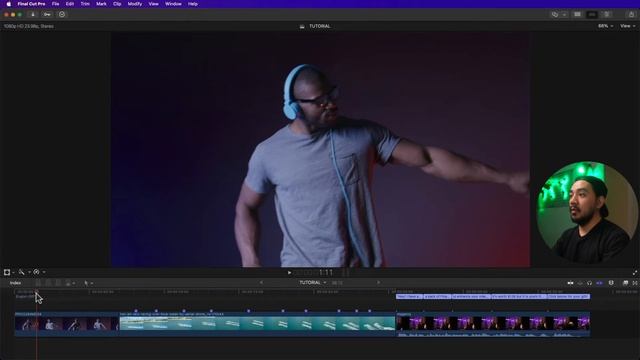This screenshot has width=640, height=360.
Task: Toggle timeline snapping
Action: click(x=599, y=283)
